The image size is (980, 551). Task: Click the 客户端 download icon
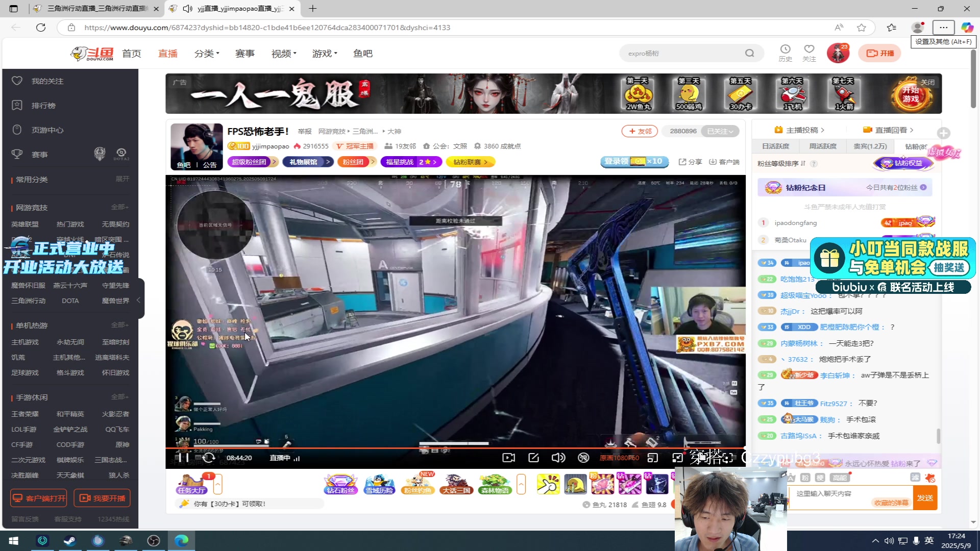click(x=724, y=162)
